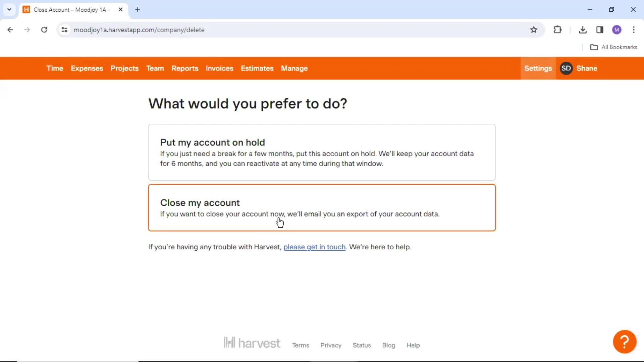Select Put my account on hold
Viewport: 644px width, 362px height.
point(322,152)
